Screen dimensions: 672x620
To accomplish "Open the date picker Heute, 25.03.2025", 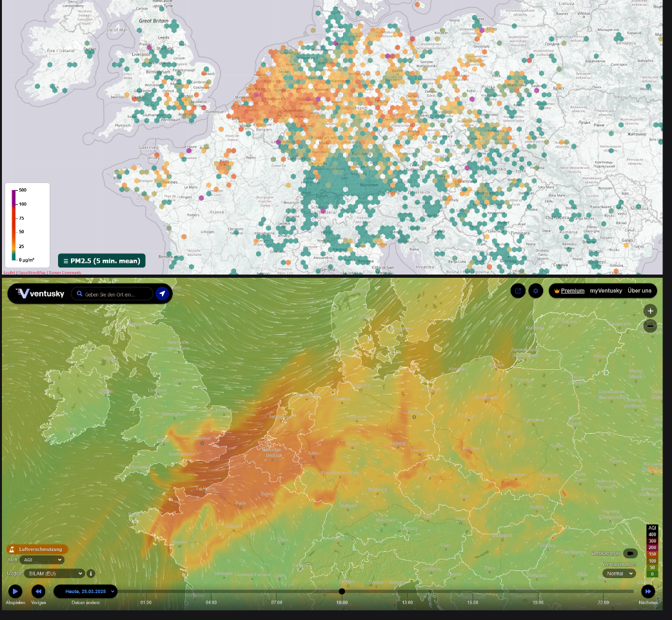I will pos(86,591).
